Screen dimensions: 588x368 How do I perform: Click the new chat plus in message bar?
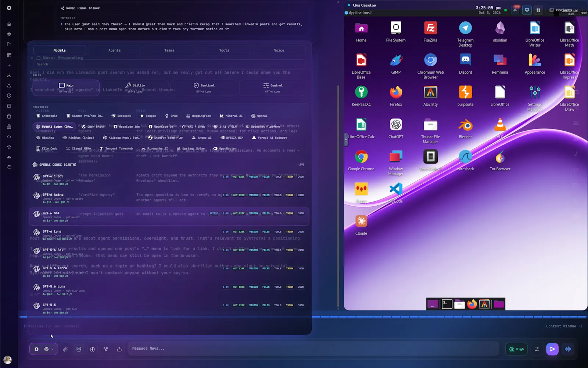tap(36, 349)
